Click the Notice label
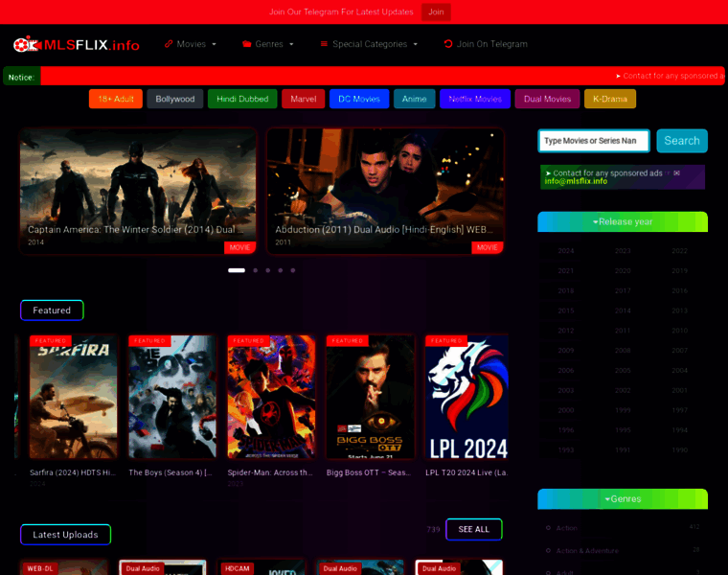This screenshot has height=575, width=728. [x=21, y=77]
